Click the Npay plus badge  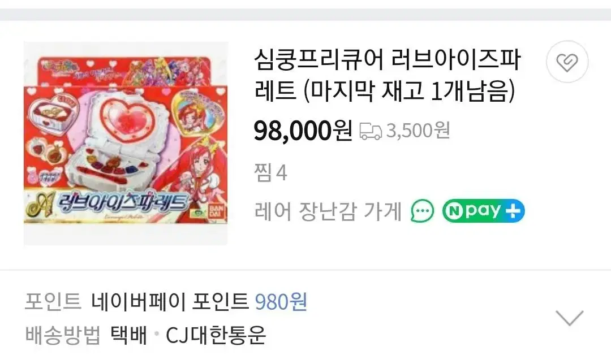coord(483,211)
